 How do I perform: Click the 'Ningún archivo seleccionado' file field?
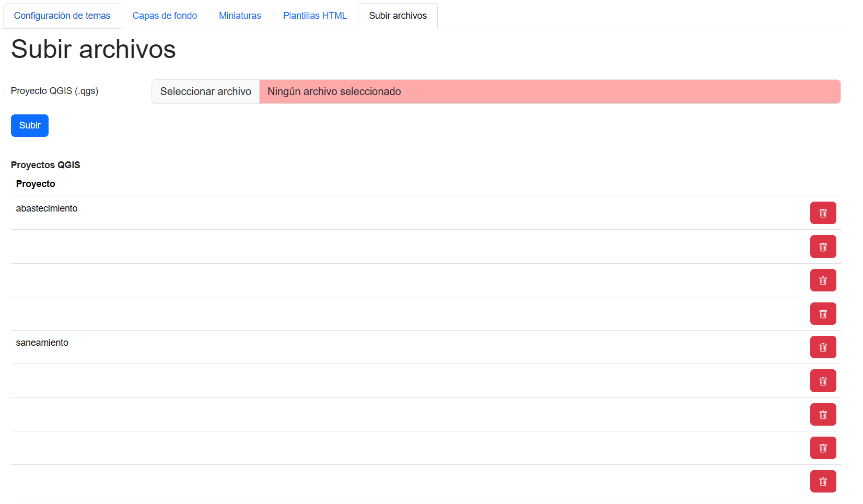pyautogui.click(x=549, y=92)
